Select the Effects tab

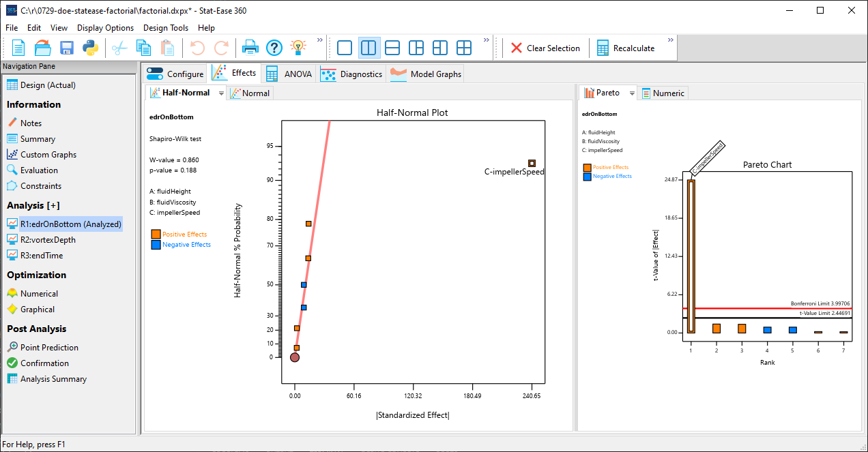(x=235, y=73)
